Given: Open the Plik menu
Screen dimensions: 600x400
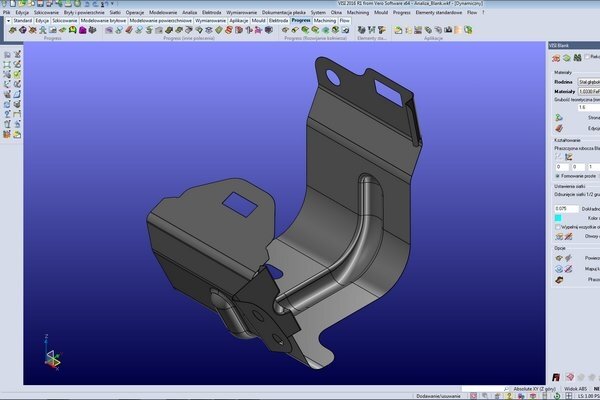Looking at the screenshot, I should tap(6, 13).
